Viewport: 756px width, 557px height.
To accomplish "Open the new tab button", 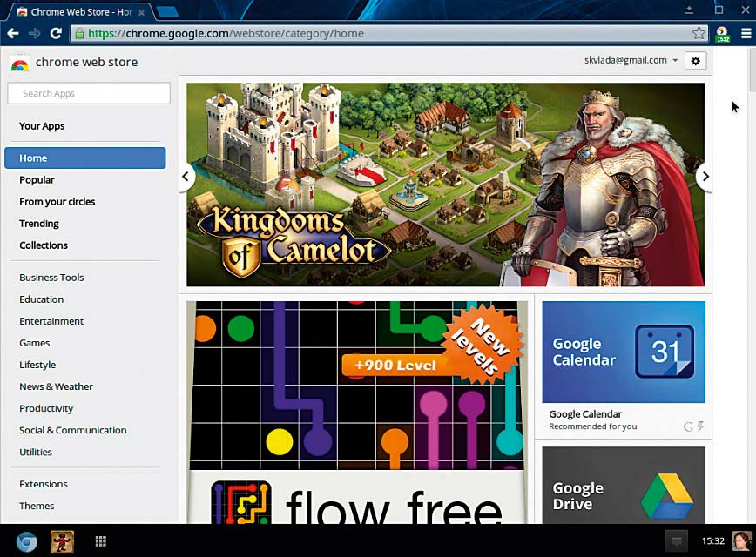I will pos(167,11).
